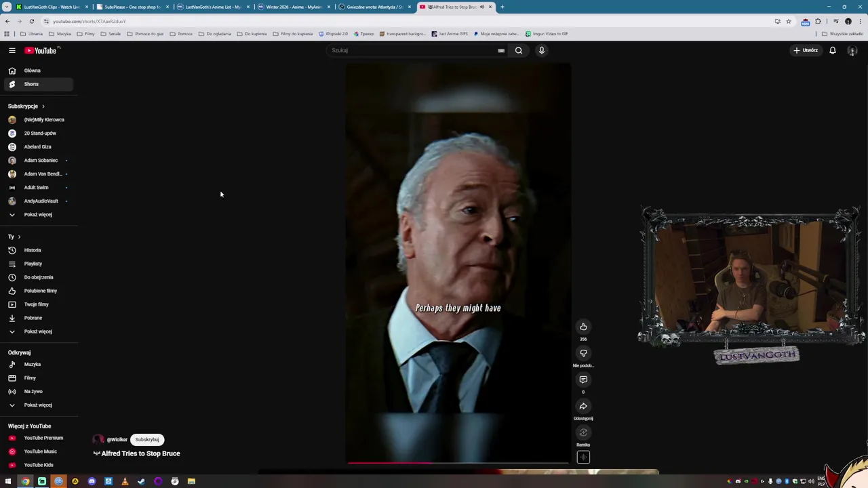Viewport: 868px width, 488px height.
Task: Open Do obejrzenia watch later list
Action: (x=38, y=277)
